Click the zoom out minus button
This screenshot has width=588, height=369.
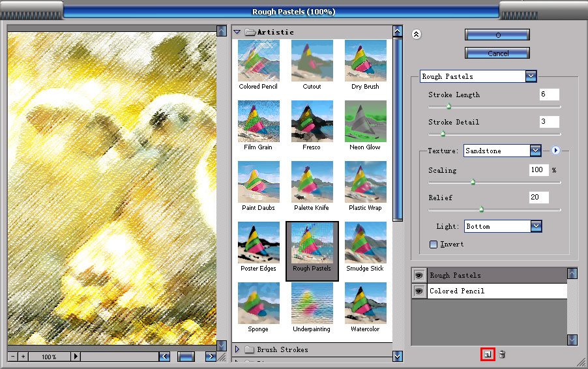pyautogui.click(x=13, y=356)
